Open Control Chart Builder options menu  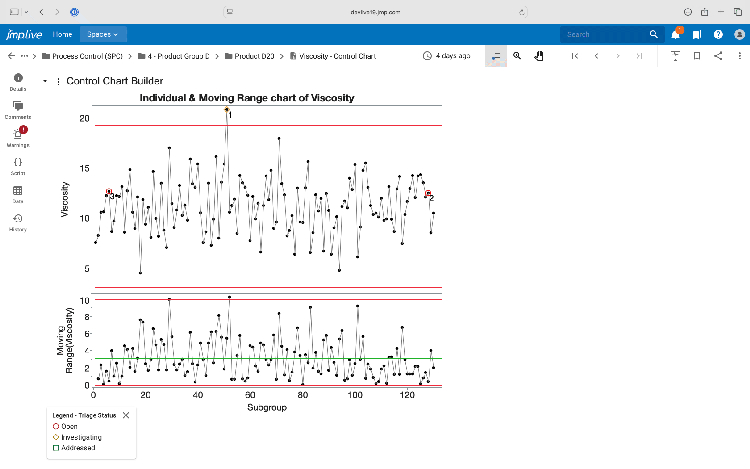57,81
